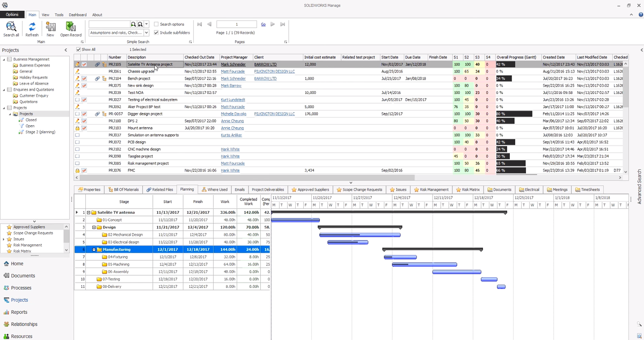The width and height of the screenshot is (644, 340).
Task: Open the Risk Matrix tab
Action: 467,190
